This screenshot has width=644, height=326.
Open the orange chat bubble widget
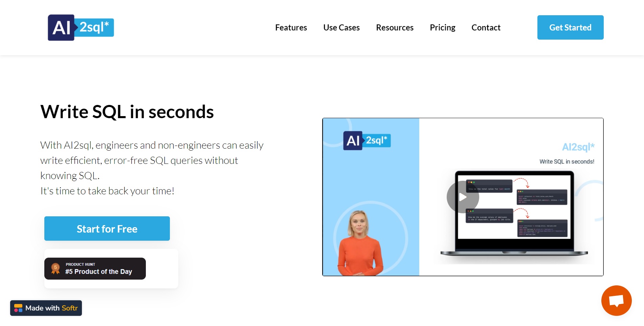coord(616,301)
